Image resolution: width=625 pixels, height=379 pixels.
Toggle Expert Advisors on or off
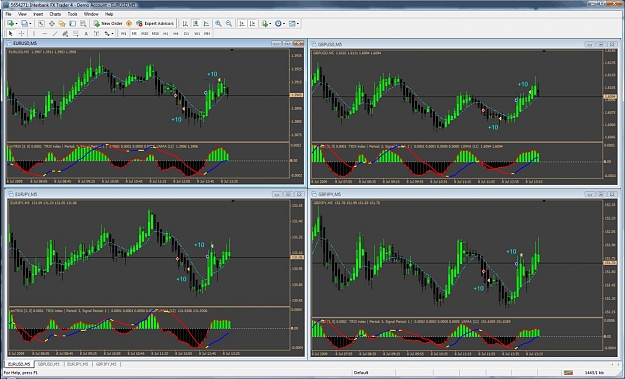(155, 24)
